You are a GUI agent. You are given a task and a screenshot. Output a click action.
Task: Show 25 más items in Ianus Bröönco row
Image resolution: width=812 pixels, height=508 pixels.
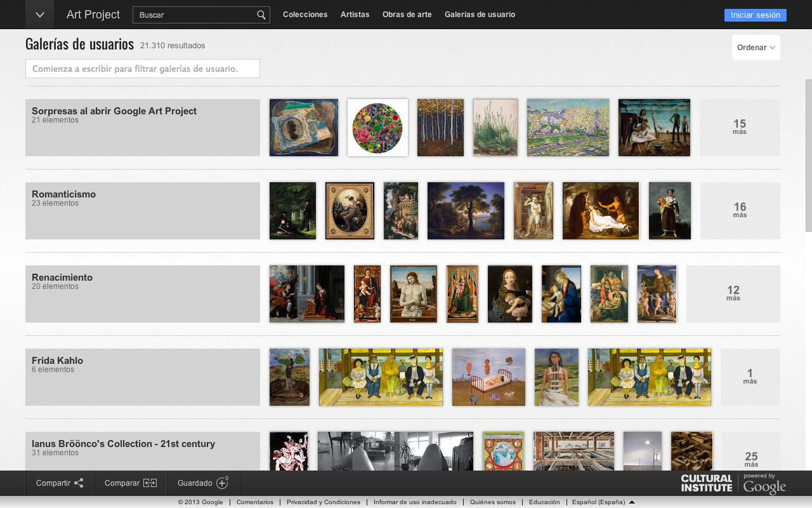tap(751, 451)
